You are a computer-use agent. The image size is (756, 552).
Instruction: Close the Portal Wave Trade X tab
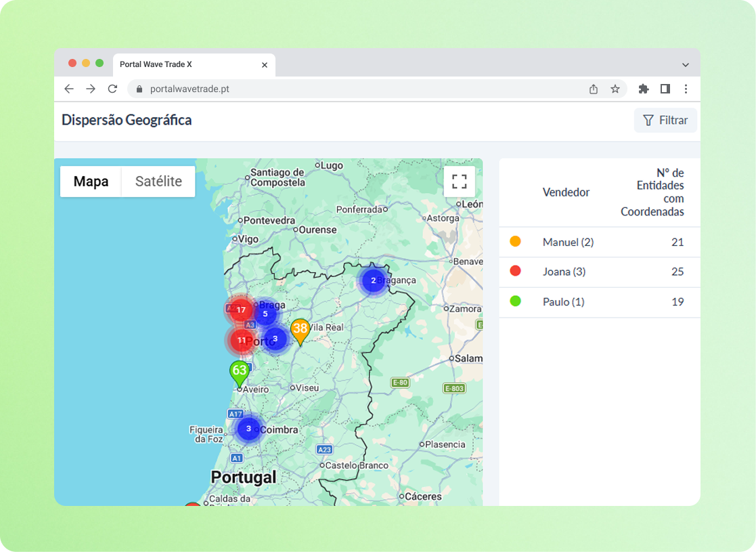click(264, 64)
